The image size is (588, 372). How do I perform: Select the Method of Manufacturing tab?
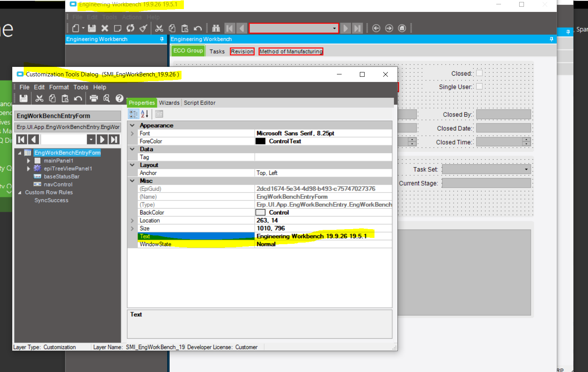tap(291, 51)
